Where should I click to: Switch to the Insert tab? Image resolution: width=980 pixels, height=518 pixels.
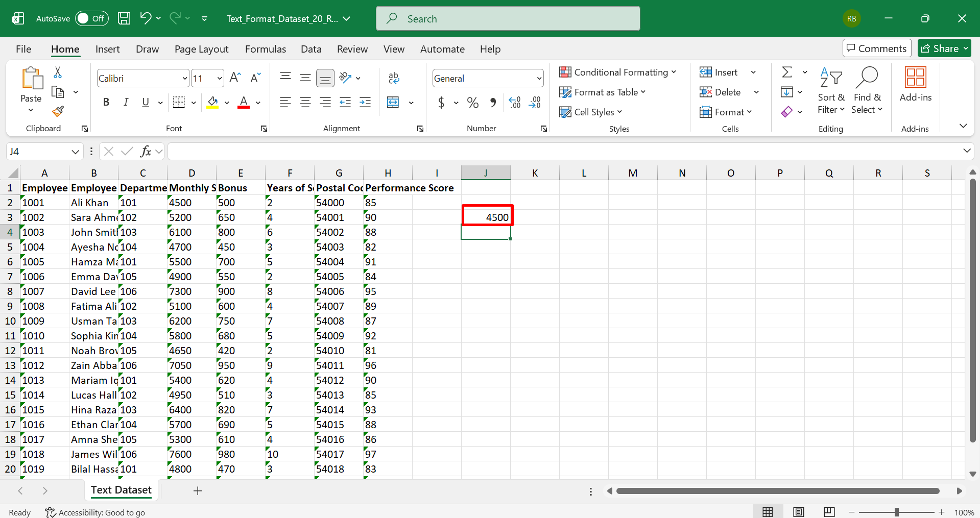click(x=107, y=49)
